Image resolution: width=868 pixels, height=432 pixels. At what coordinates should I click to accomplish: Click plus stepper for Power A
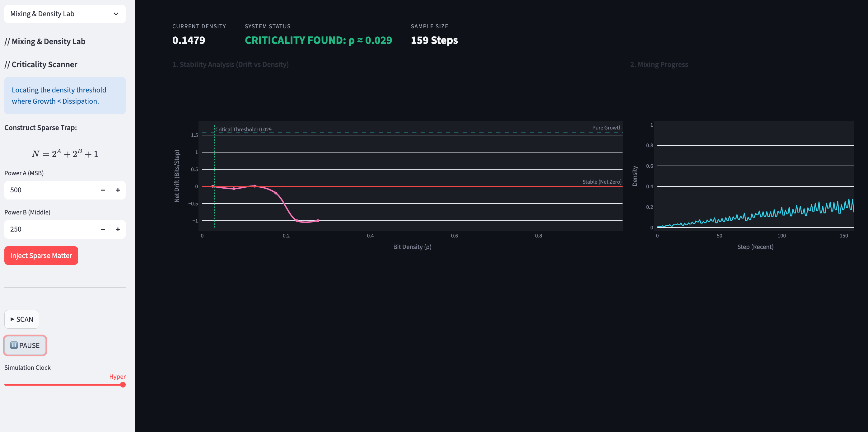pyautogui.click(x=118, y=190)
